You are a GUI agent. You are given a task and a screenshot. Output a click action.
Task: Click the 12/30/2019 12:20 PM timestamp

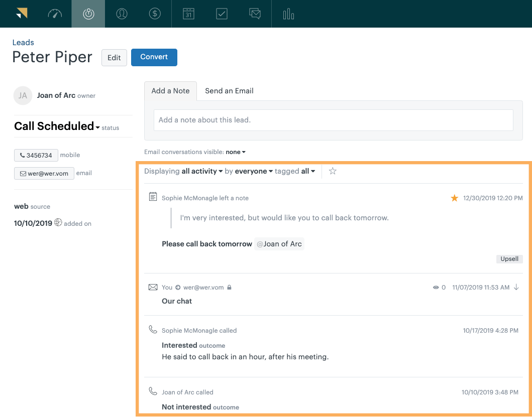(493, 198)
